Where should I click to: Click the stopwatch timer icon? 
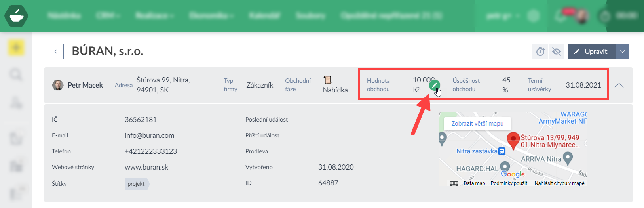click(x=540, y=52)
